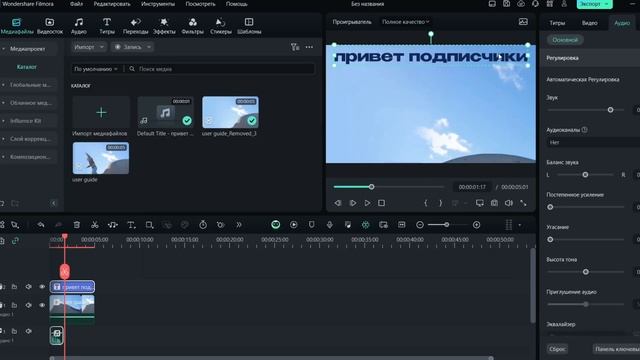Image resolution: width=640 pixels, height=360 pixels.
Task: Click the microphone voiceover icon
Action: [x=330, y=225]
